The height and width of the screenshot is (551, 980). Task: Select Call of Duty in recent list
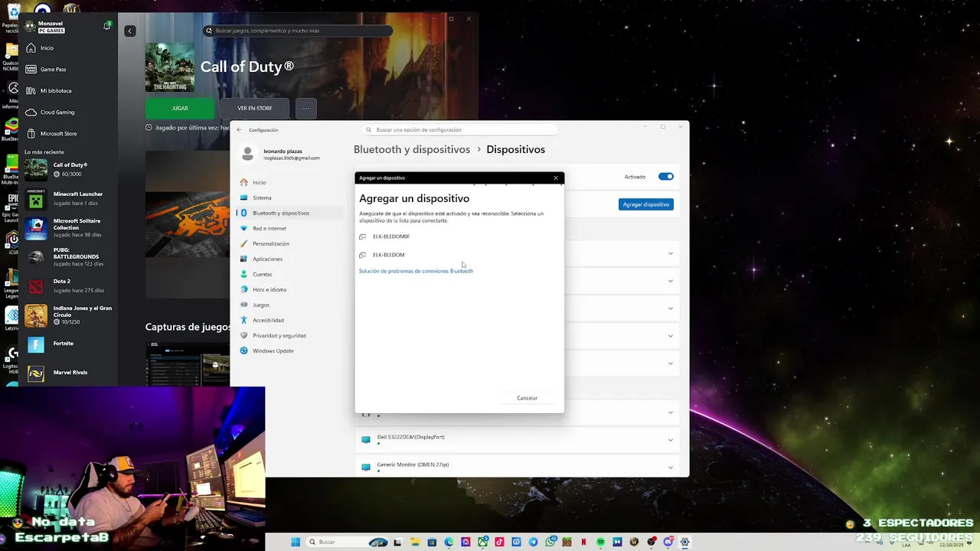click(x=69, y=169)
